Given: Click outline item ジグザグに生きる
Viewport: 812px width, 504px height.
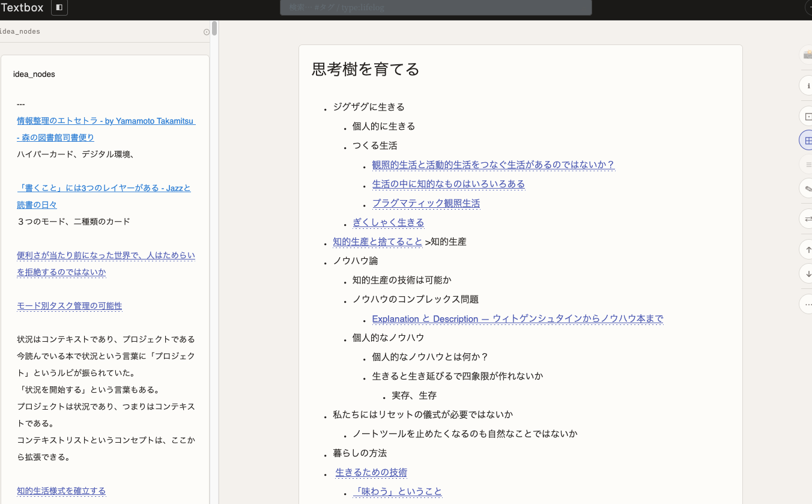Looking at the screenshot, I should tap(369, 107).
